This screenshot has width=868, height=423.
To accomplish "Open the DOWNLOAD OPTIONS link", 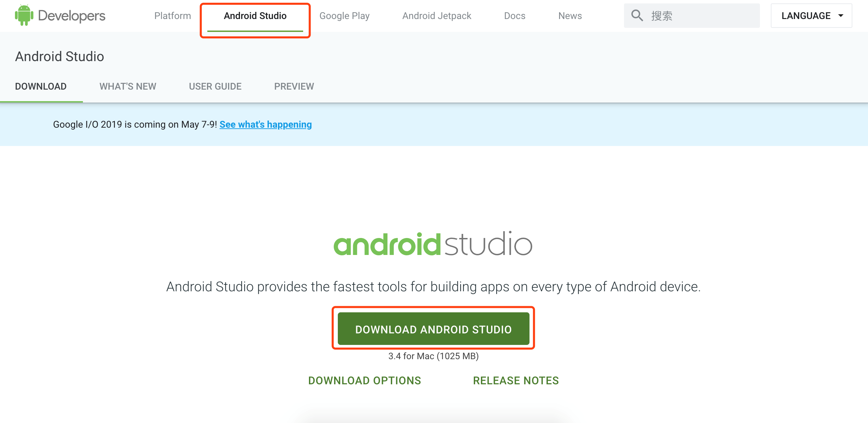I will 364,381.
